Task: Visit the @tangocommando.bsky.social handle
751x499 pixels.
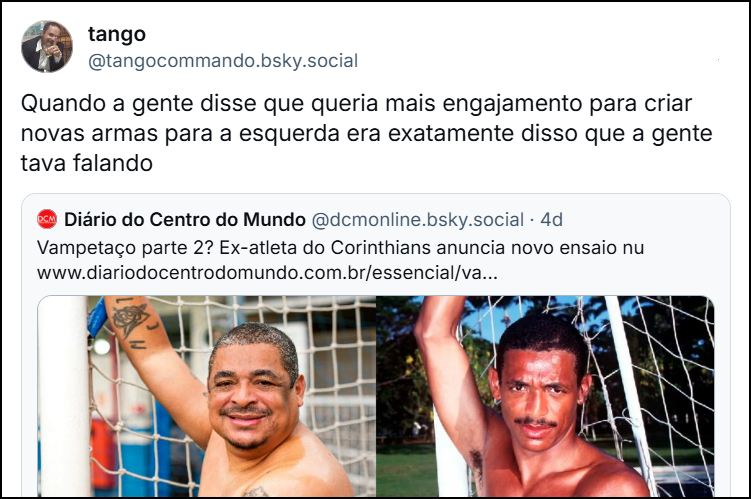Action: tap(223, 61)
